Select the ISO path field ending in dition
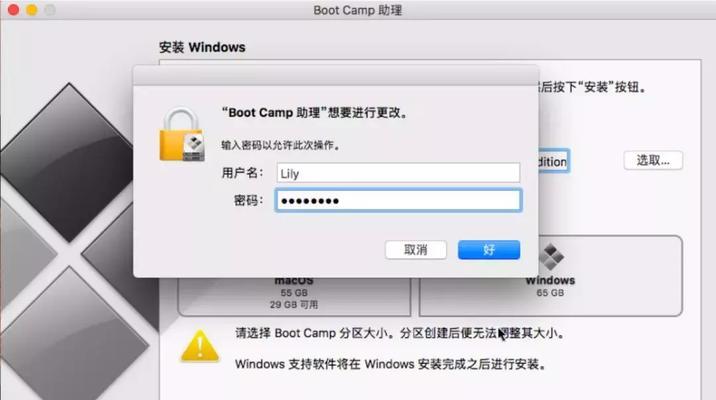716x400 pixels. click(553, 161)
